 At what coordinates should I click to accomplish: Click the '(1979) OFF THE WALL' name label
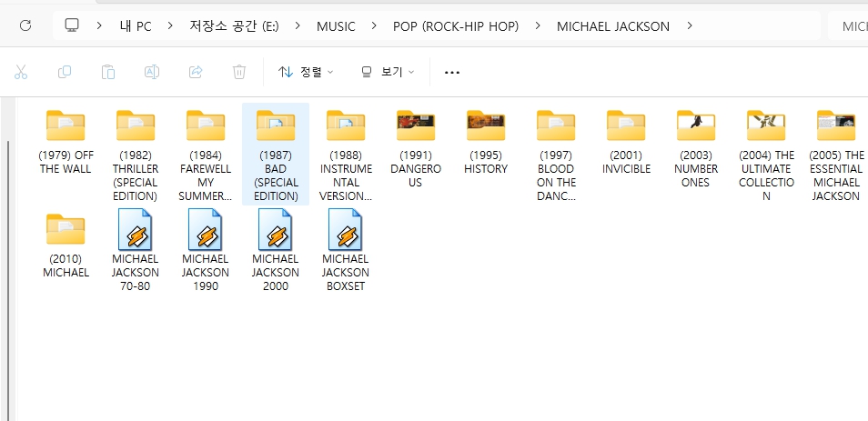pyautogui.click(x=66, y=162)
